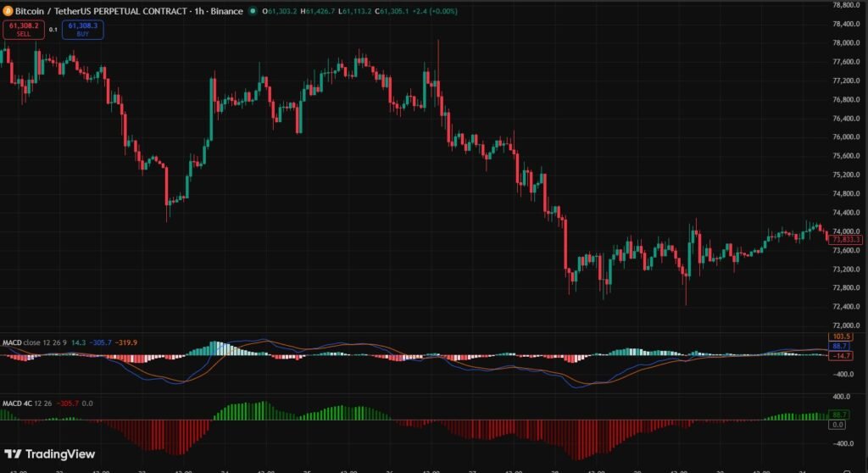Click the MACD histogram value 14.3

tap(78, 342)
